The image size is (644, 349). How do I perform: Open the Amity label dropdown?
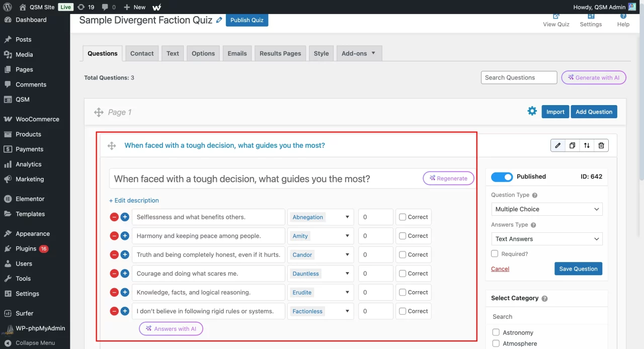tap(320, 236)
